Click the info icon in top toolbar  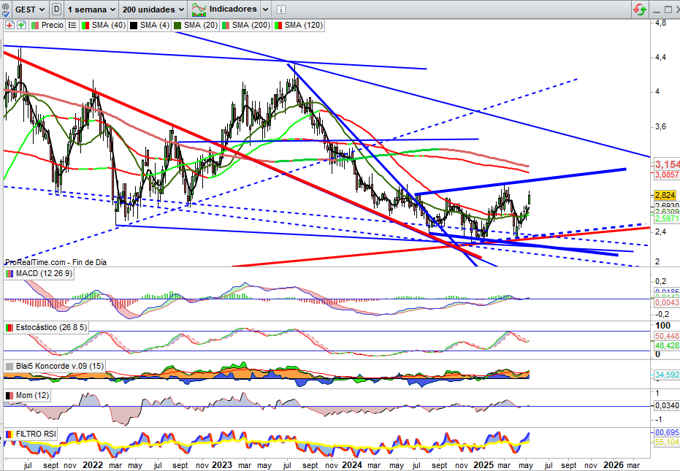click(x=281, y=9)
